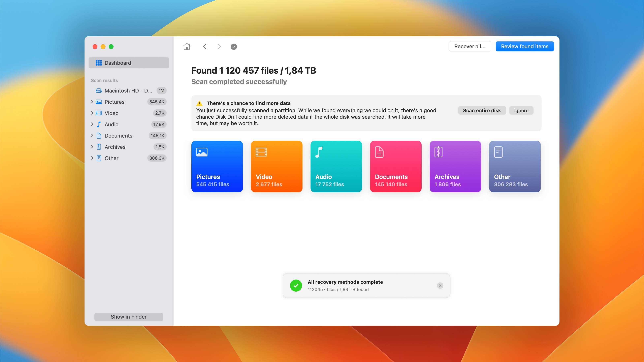
Task: Open the orange Video card
Action: [x=277, y=166]
